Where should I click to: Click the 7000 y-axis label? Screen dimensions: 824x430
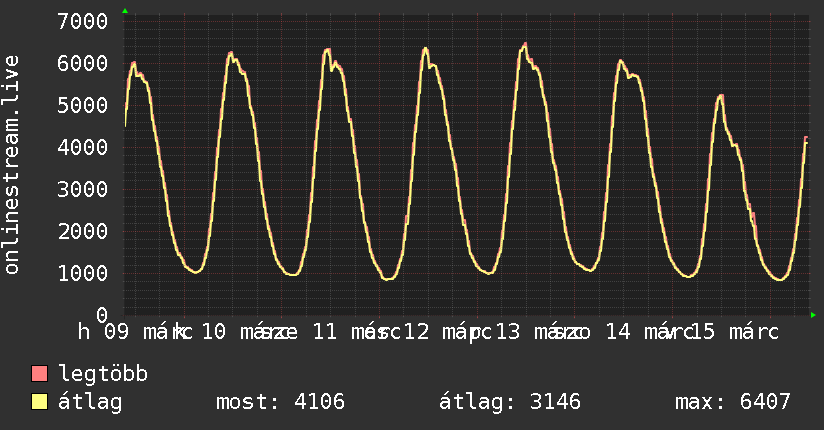[83, 21]
